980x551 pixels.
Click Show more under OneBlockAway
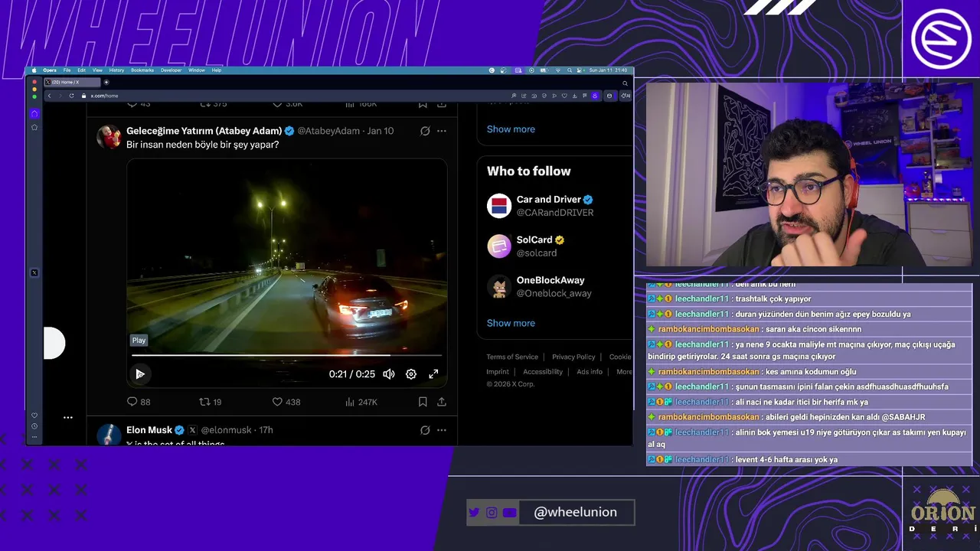511,323
